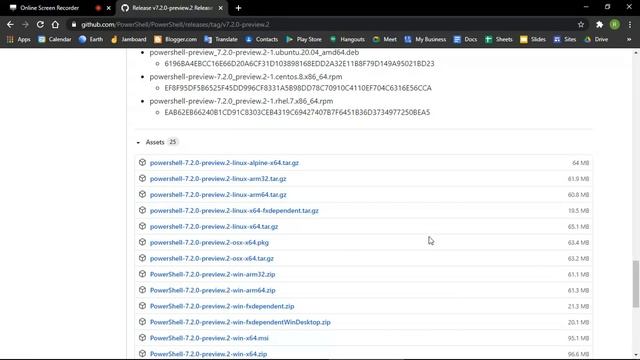
Task: Open the Sites bookmark
Action: 565,39
